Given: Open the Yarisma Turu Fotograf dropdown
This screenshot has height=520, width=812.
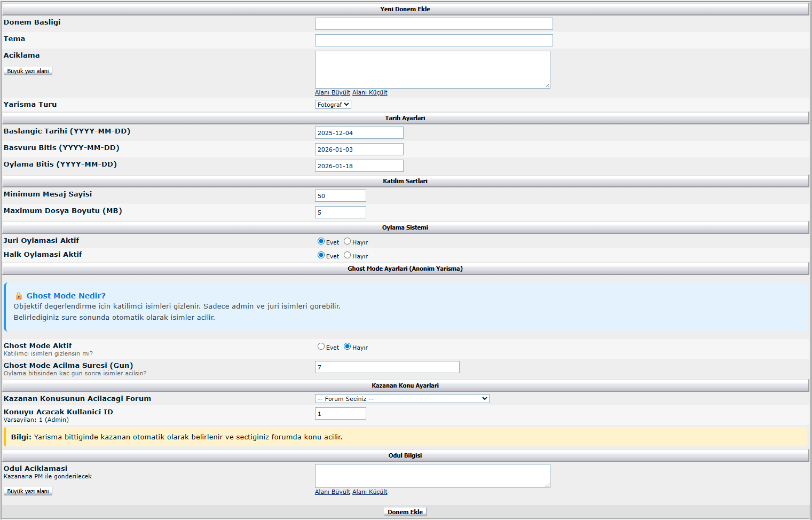Looking at the screenshot, I should 333,105.
